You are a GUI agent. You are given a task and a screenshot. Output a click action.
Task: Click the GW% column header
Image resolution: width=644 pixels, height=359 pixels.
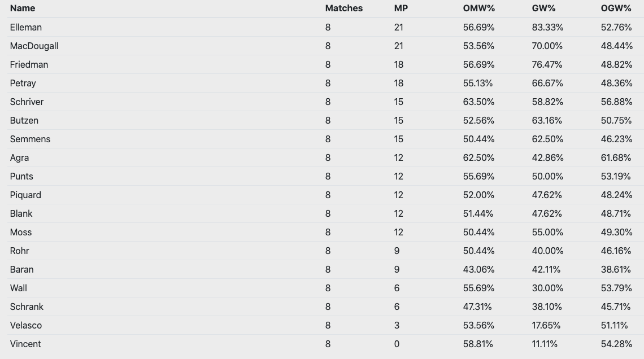click(x=543, y=8)
